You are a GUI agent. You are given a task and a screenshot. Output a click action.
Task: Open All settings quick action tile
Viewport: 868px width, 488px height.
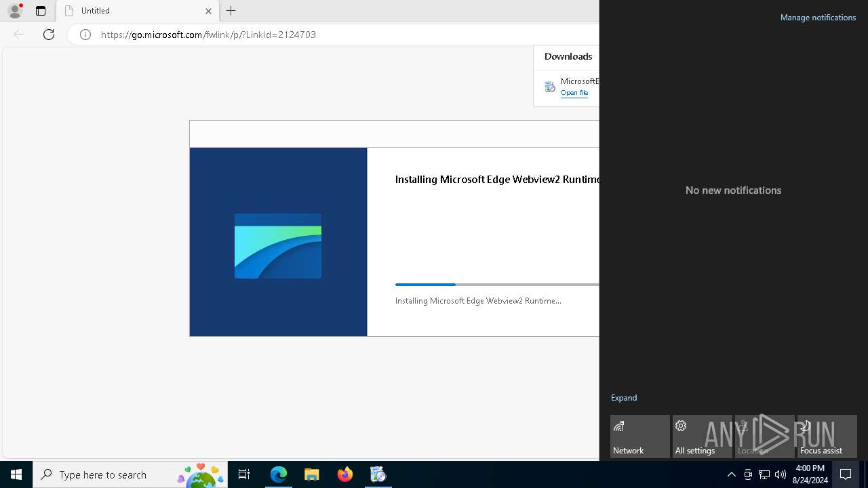pos(703,436)
